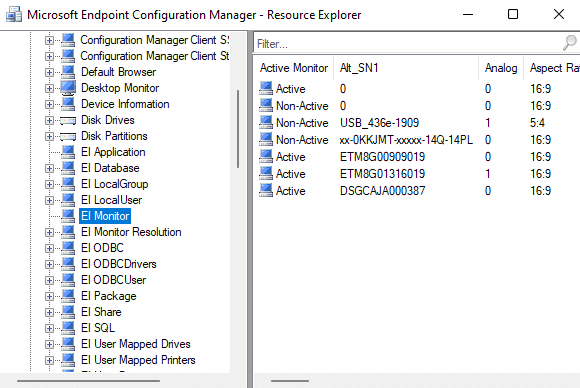Click serial value DSGCAJA000387

click(382, 191)
